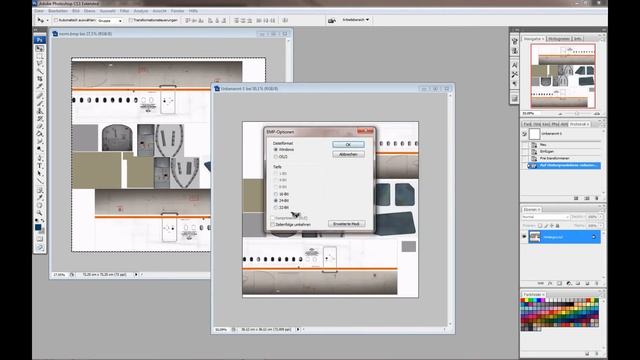Select the Lasso tool
This screenshot has width=640, height=360.
tap(40, 64)
